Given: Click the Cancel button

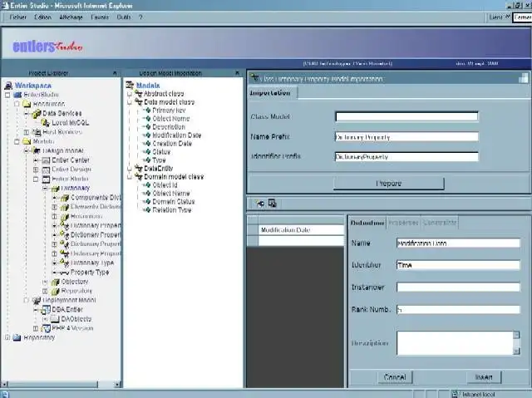Looking at the screenshot, I should click(x=395, y=377).
